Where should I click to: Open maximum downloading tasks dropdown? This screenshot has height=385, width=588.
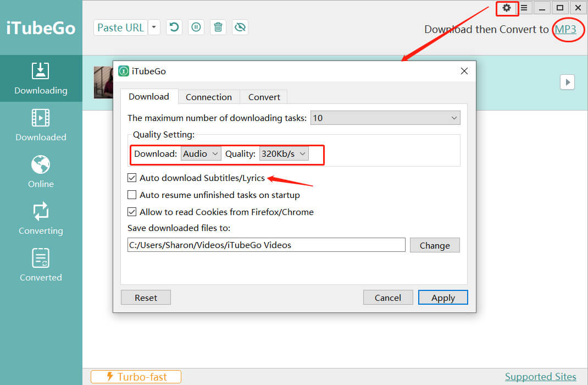point(385,118)
